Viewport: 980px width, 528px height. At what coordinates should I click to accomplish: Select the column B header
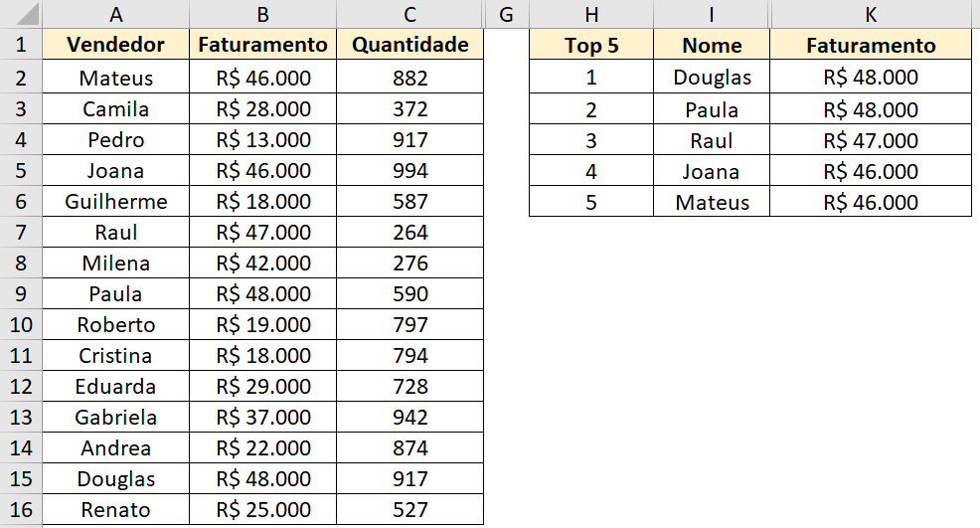(x=262, y=15)
